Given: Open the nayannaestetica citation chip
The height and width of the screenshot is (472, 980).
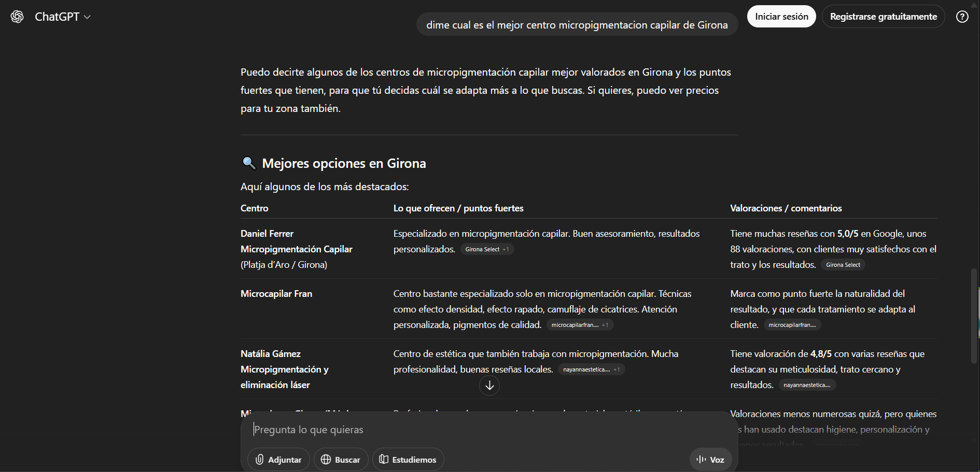Looking at the screenshot, I should [x=586, y=369].
